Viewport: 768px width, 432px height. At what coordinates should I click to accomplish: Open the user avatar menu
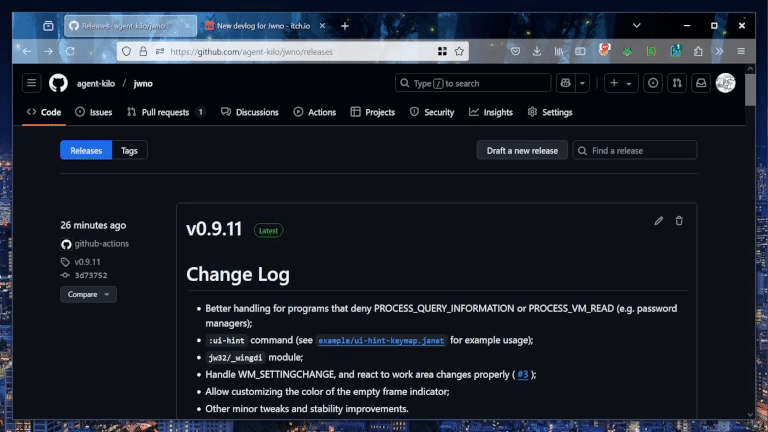[x=725, y=83]
